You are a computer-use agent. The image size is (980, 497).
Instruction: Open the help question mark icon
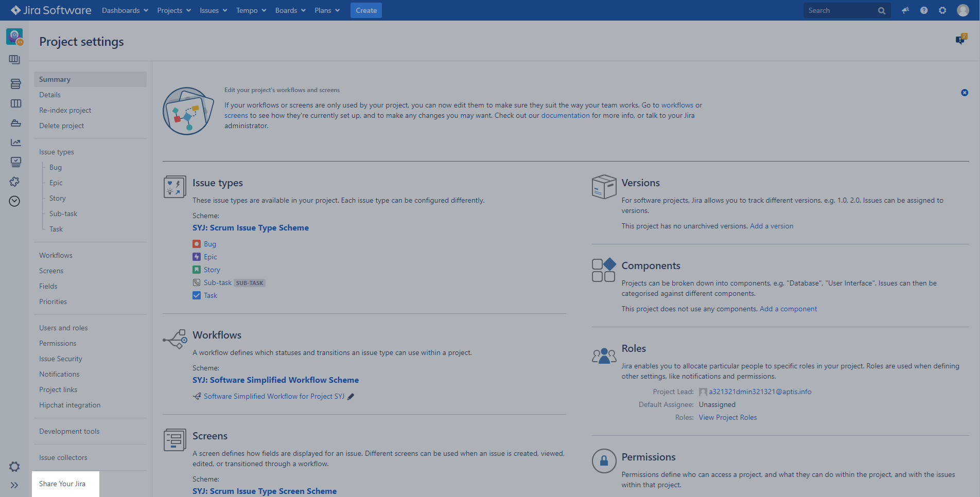tap(924, 10)
